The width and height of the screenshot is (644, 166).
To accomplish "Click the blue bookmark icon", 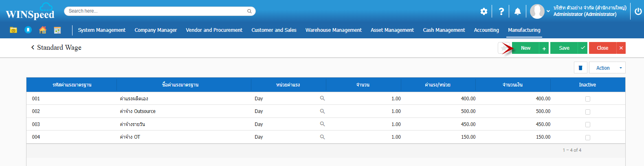I will 28,30.
